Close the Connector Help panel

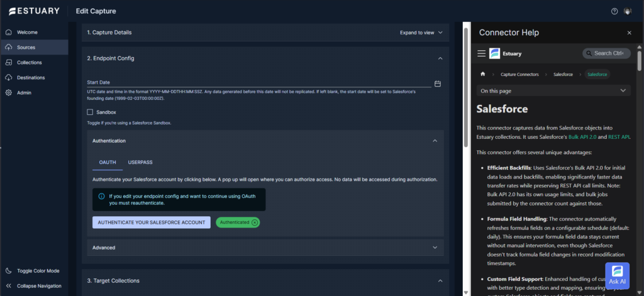point(629,33)
